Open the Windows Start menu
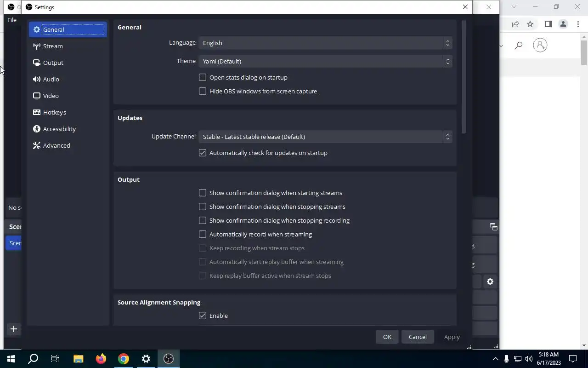The width and height of the screenshot is (588, 368). (x=11, y=359)
